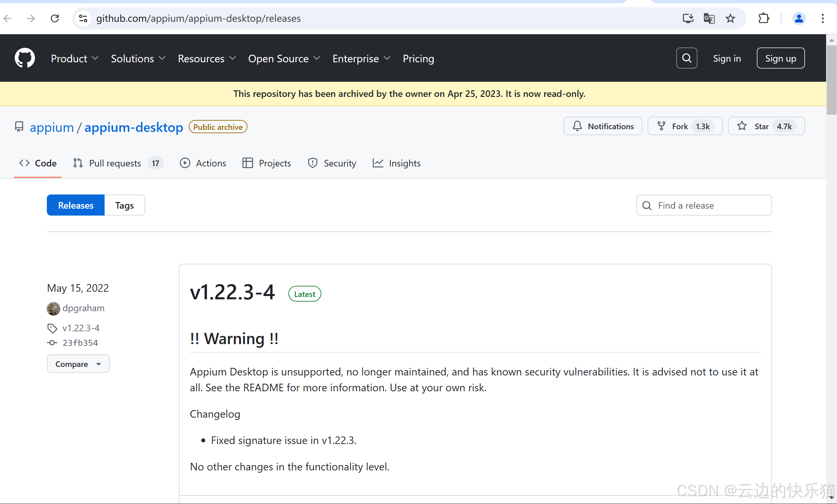The image size is (837, 504).
Task: Click the page vertical scrollbar thumb
Action: tap(831, 79)
